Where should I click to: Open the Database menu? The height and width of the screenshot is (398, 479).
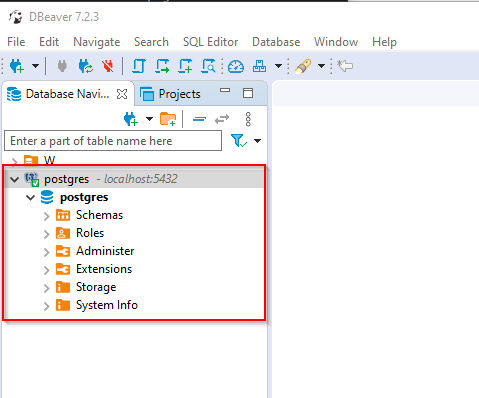point(276,42)
